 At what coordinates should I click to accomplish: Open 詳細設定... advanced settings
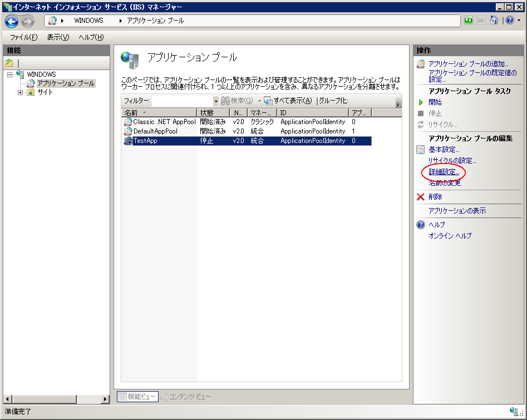444,172
